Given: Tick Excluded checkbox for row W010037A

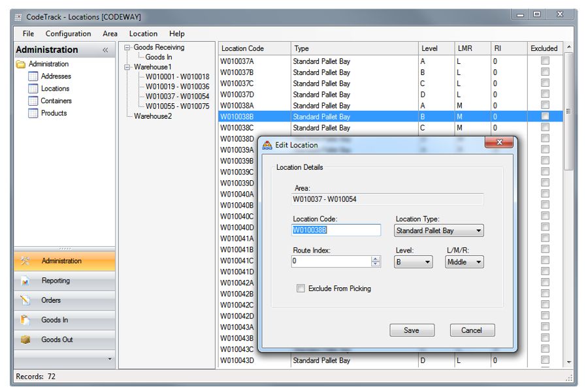Looking at the screenshot, I should coord(545,61).
